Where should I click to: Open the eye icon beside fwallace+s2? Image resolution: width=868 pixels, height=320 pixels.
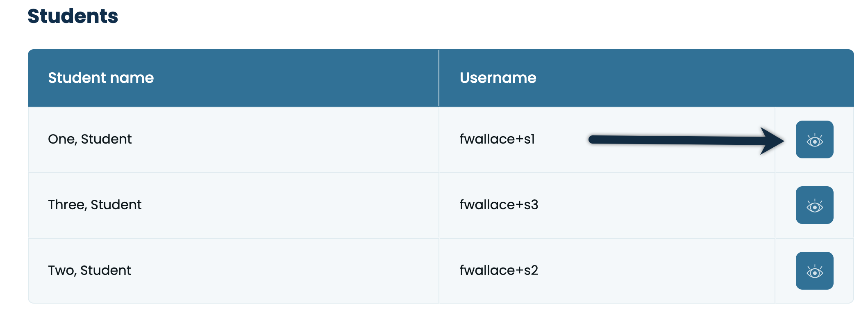(x=814, y=271)
